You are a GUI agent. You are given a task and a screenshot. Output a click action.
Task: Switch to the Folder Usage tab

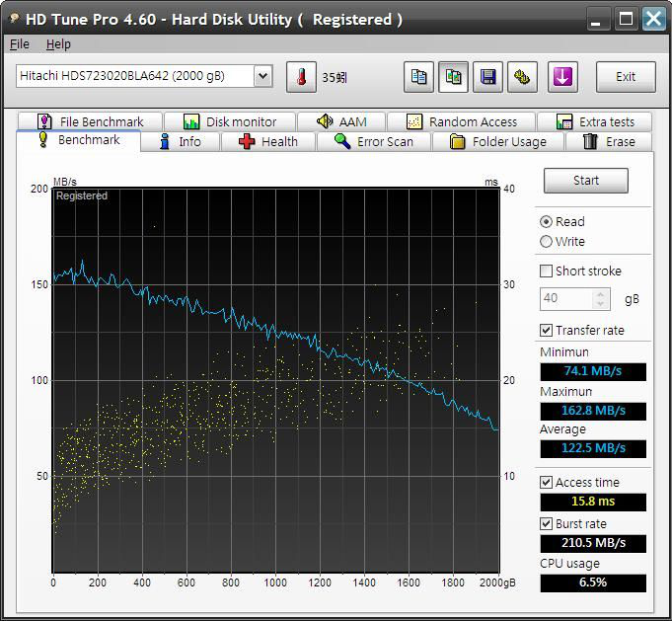coord(498,141)
